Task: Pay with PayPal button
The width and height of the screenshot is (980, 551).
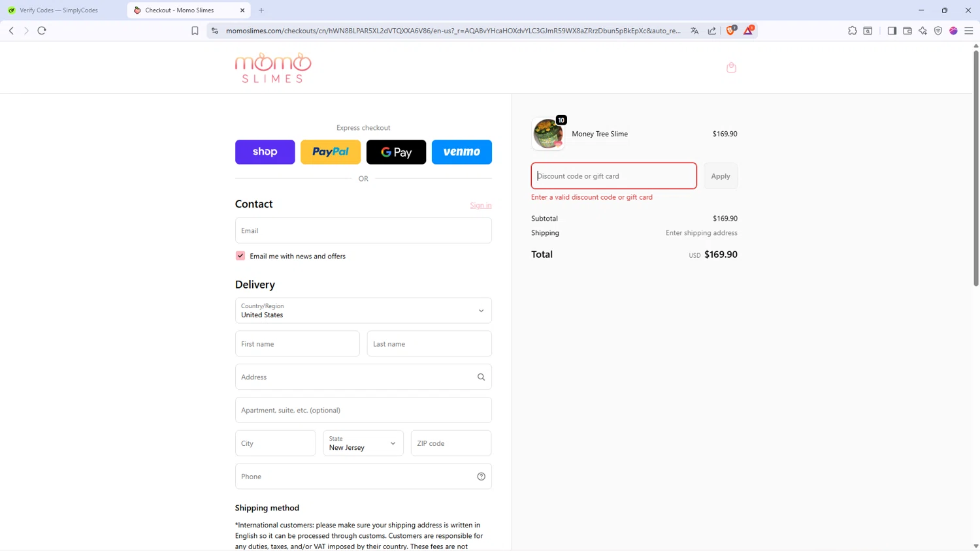Action: click(331, 152)
